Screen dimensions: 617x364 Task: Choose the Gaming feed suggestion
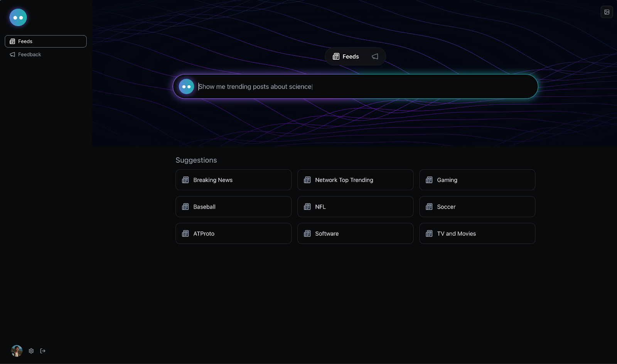pos(477,180)
